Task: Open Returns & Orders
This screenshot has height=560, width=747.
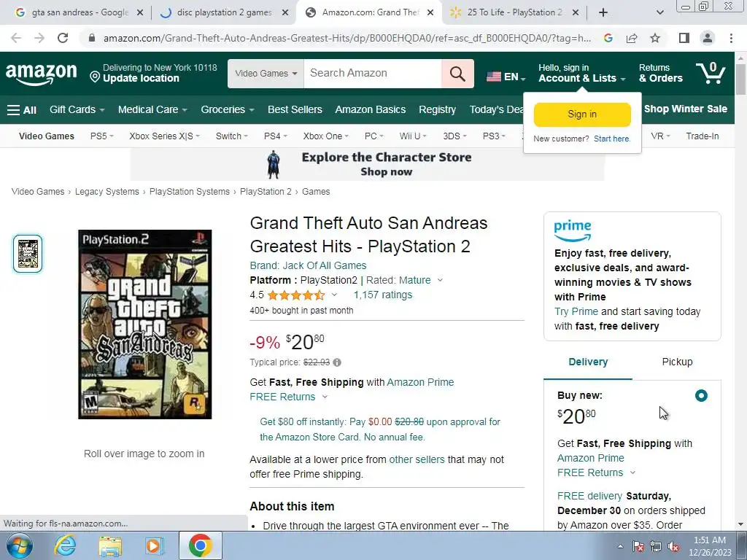Action: click(x=660, y=74)
